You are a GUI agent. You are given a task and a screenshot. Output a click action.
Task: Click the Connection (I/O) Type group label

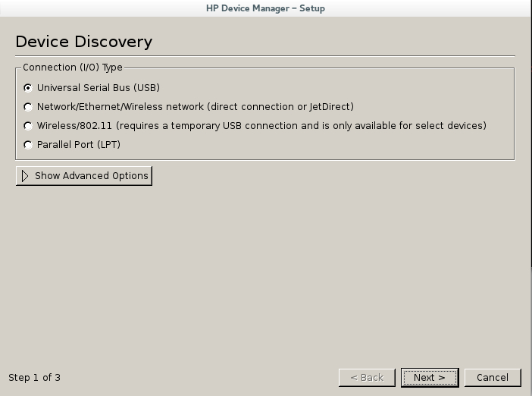(73, 68)
